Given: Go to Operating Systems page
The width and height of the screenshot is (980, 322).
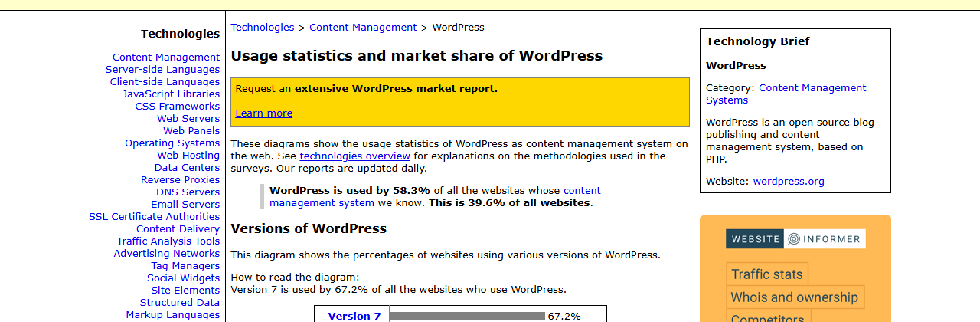Looking at the screenshot, I should 172,143.
